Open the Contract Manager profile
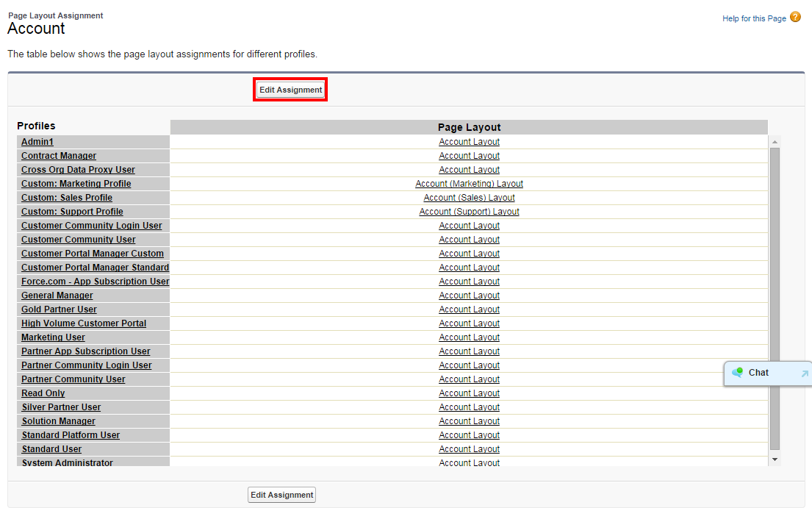Viewport: 812px width, 508px height. coord(59,156)
